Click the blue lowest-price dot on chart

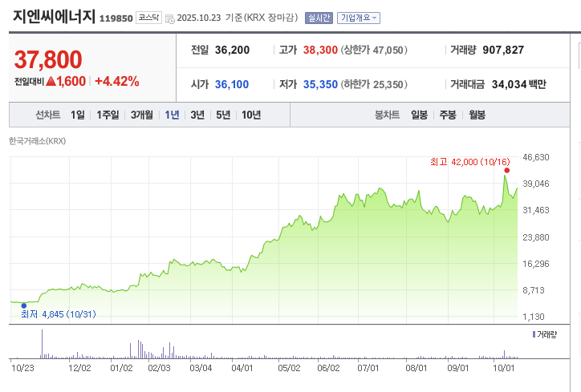coord(23,305)
